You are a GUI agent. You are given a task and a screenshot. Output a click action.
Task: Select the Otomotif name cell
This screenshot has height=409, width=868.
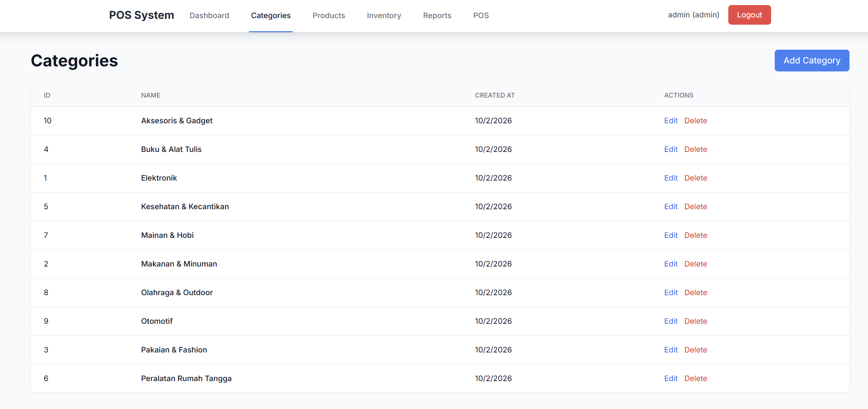pos(157,321)
